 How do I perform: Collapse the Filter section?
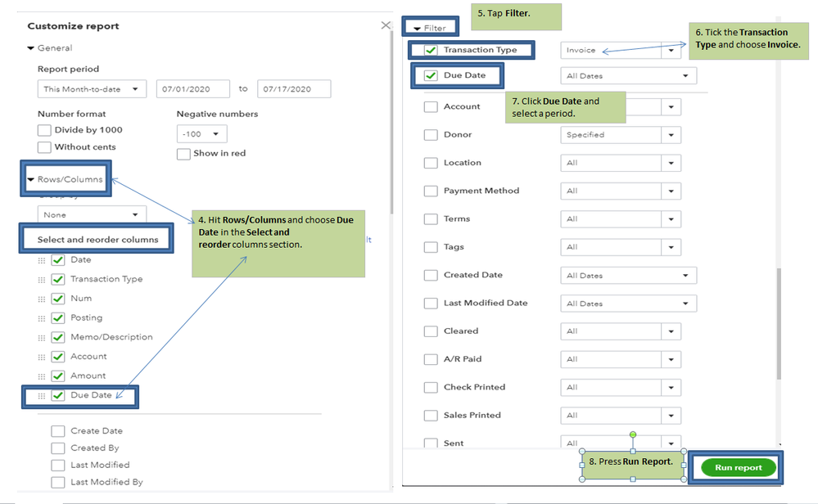417,29
